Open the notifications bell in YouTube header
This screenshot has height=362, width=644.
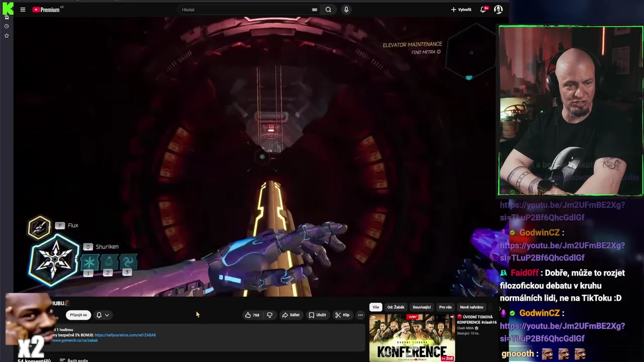tap(483, 10)
